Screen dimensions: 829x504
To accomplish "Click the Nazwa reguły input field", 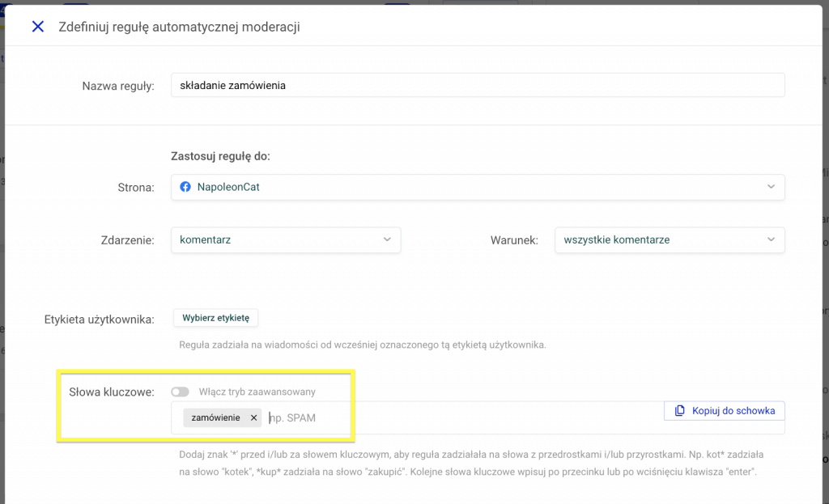I will pos(478,85).
